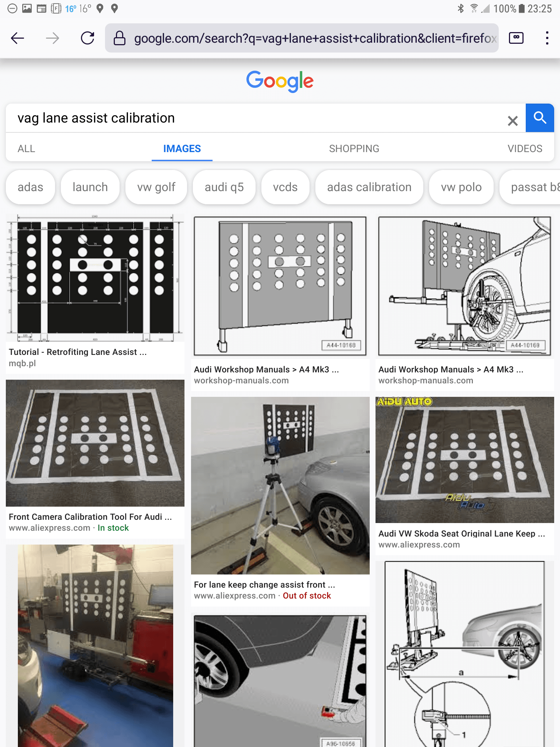Image resolution: width=560 pixels, height=747 pixels.
Task: Clear the search box with the X
Action: point(513,121)
